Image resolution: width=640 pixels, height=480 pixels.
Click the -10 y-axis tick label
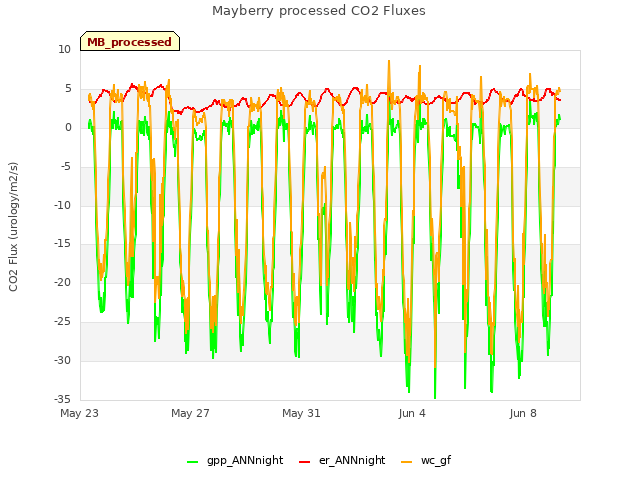click(x=62, y=205)
